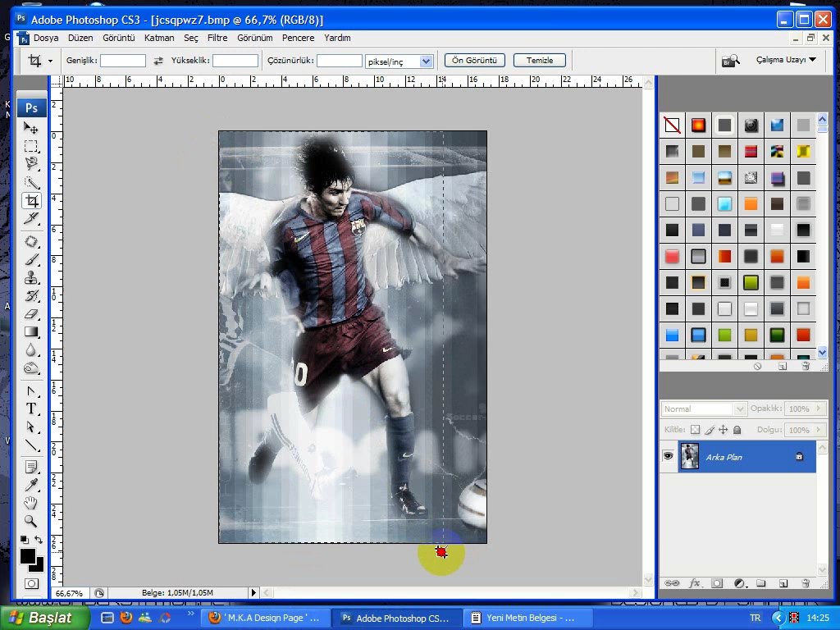Toggle lock all padlock beside Kilitle
840x630 pixels.
(737, 430)
